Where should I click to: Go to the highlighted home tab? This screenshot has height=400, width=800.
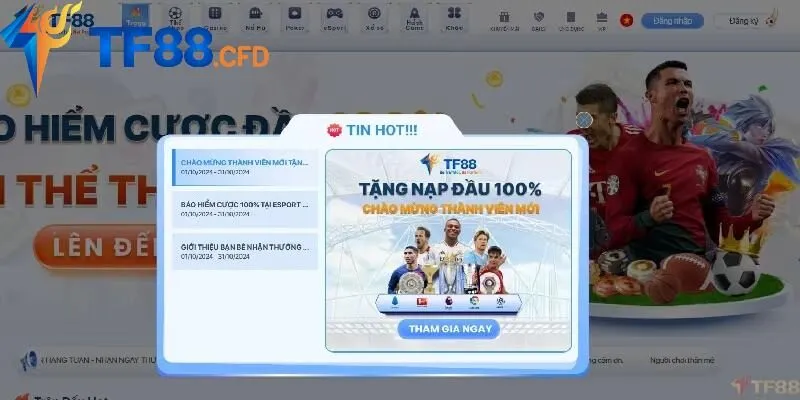(136, 17)
